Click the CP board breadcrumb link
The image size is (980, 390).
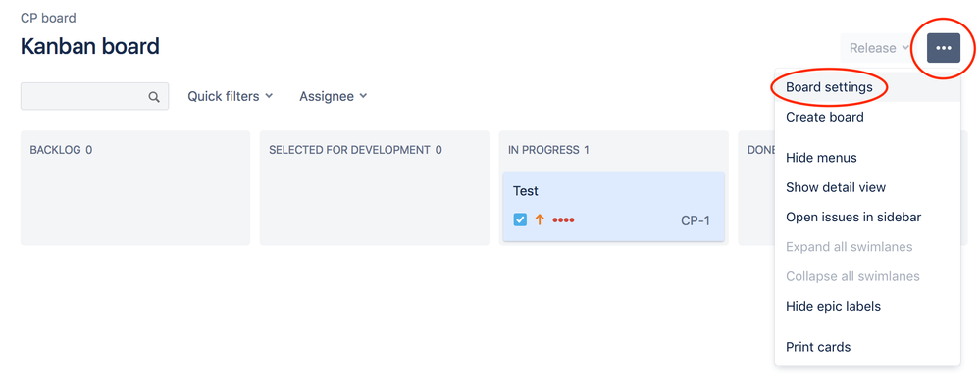48,18
